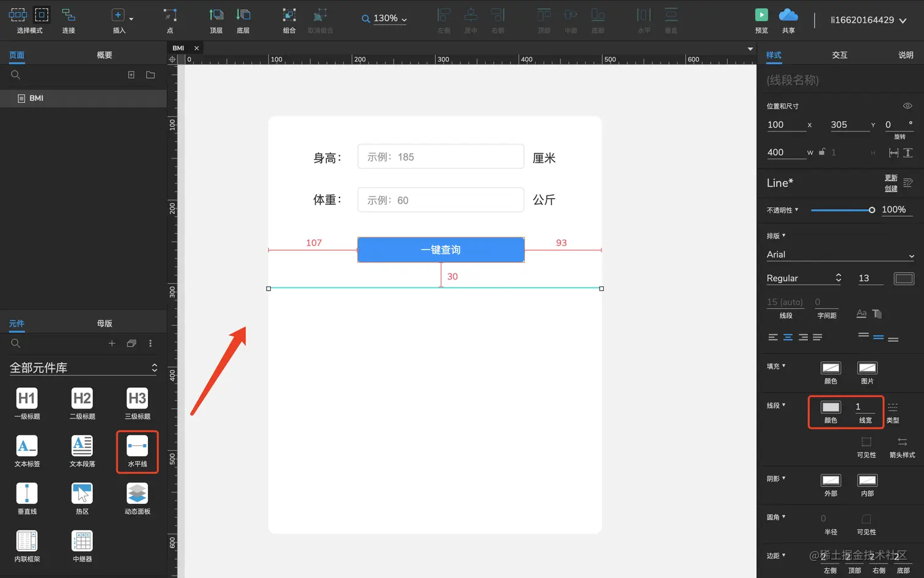The width and height of the screenshot is (924, 578).
Task: Switch to the 说明 notes tab
Action: tap(906, 55)
